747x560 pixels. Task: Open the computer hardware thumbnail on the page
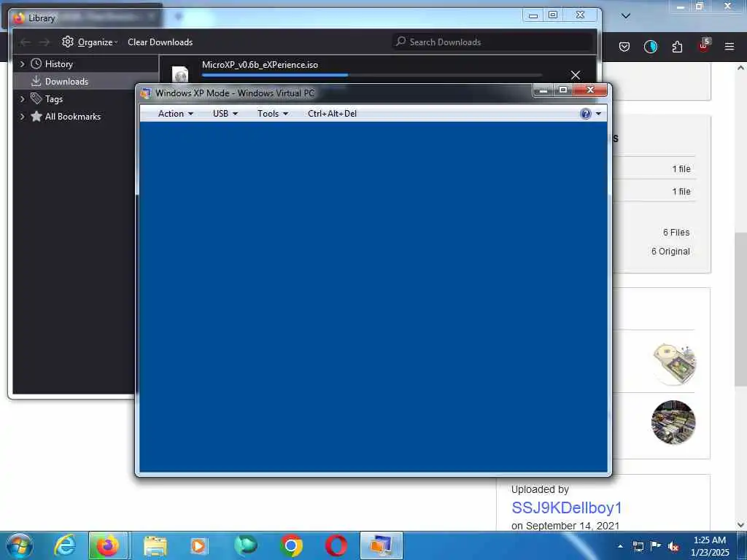(673, 363)
